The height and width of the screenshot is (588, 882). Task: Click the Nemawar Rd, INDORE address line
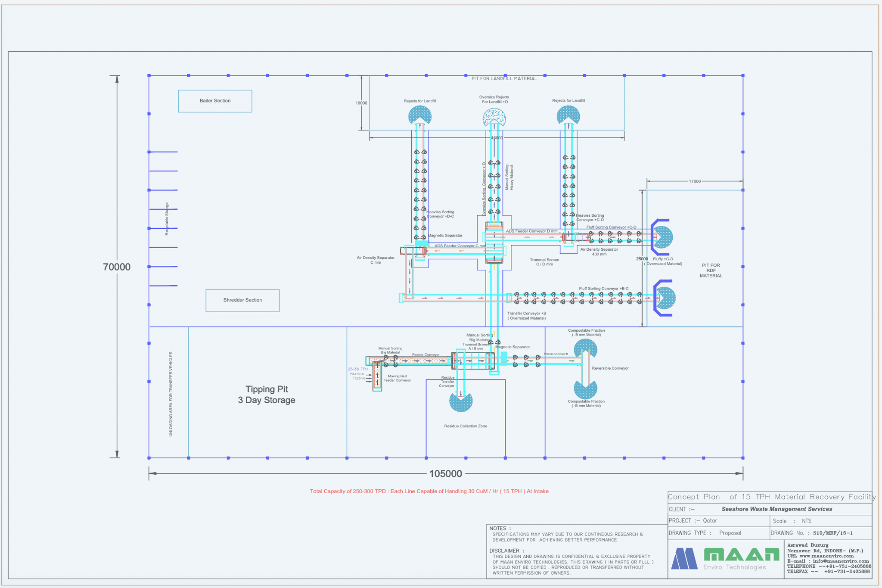825,551
